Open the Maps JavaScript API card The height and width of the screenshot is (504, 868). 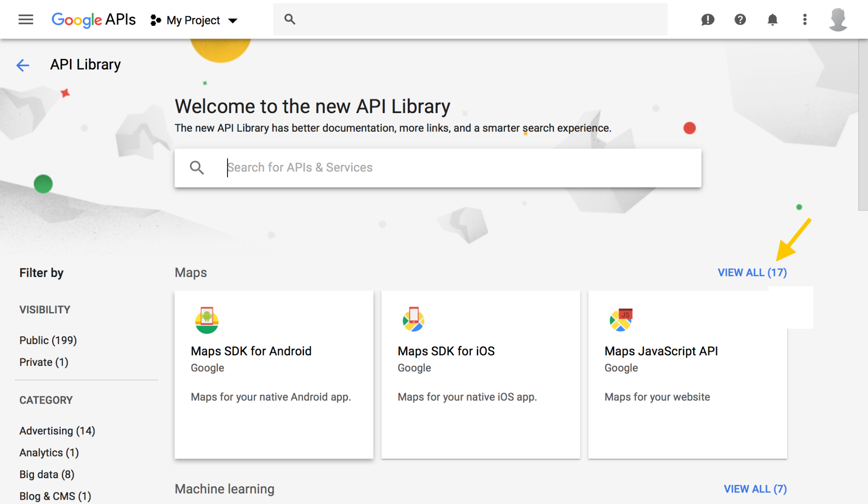[x=687, y=374]
